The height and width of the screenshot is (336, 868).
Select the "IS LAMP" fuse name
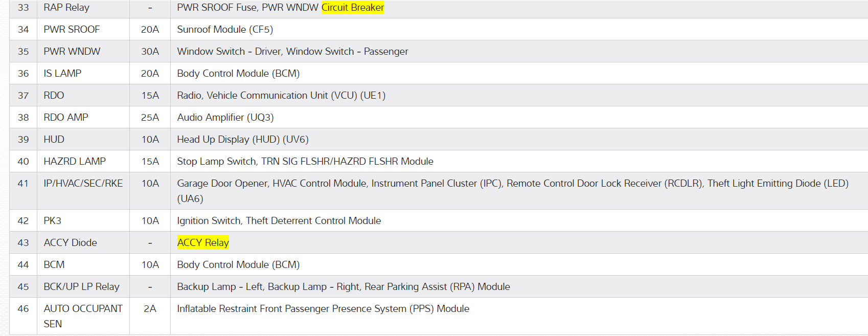pyautogui.click(x=62, y=74)
